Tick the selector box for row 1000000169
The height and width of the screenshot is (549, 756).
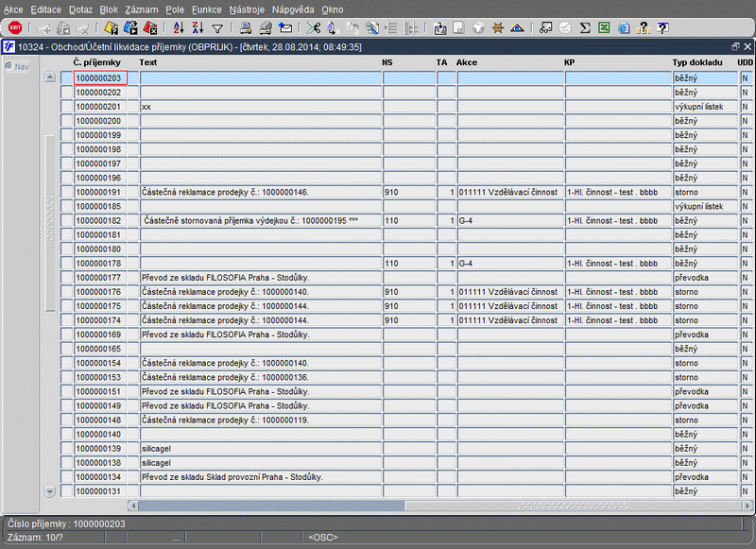66,334
